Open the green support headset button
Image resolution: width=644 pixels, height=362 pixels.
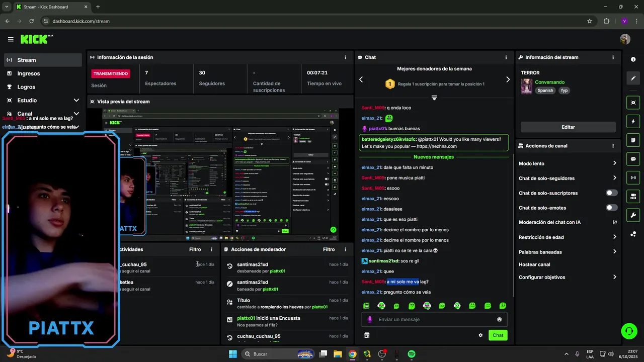click(x=629, y=331)
